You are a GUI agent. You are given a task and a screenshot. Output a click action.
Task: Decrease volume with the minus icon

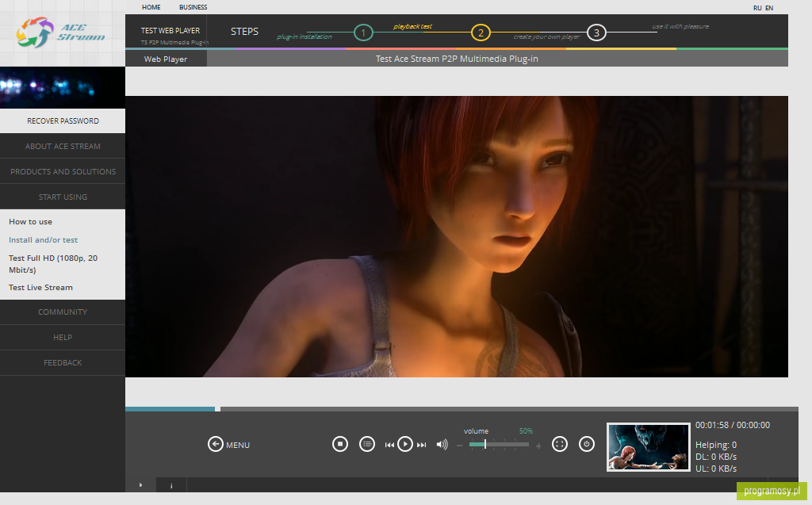pyautogui.click(x=459, y=446)
